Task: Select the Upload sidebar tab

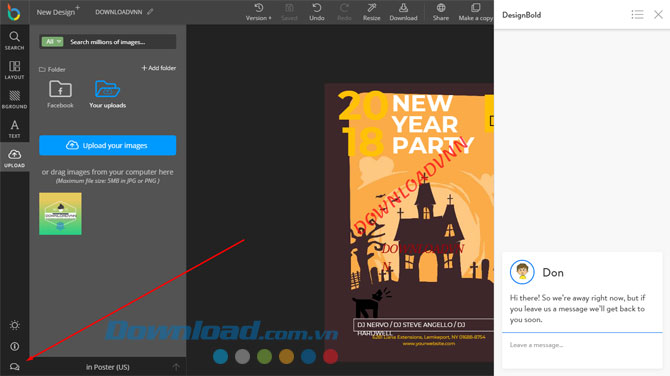Action: (x=15, y=158)
